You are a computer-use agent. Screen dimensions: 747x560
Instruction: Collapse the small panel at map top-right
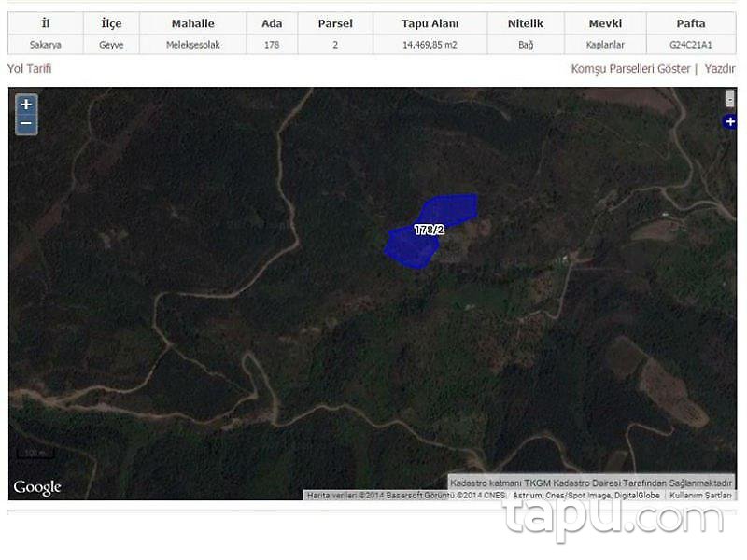tap(729, 99)
